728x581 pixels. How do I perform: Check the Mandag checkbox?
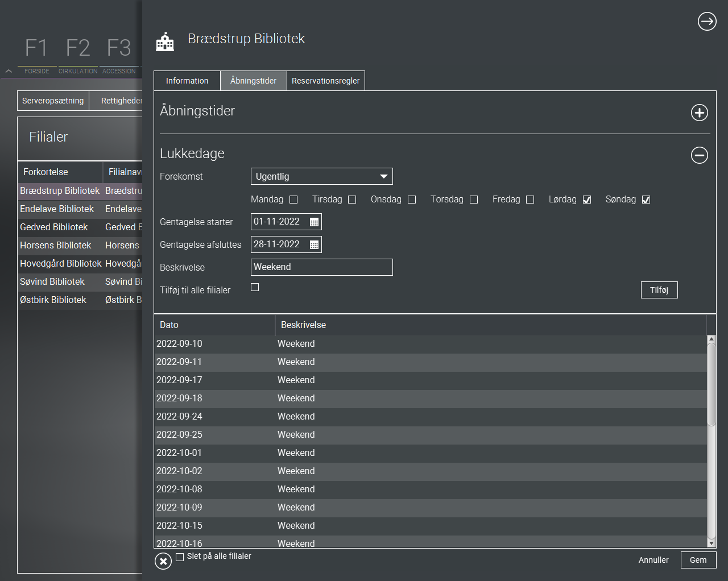293,200
